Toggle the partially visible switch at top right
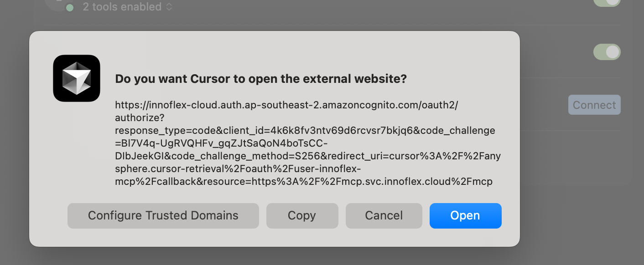 pyautogui.click(x=607, y=2)
